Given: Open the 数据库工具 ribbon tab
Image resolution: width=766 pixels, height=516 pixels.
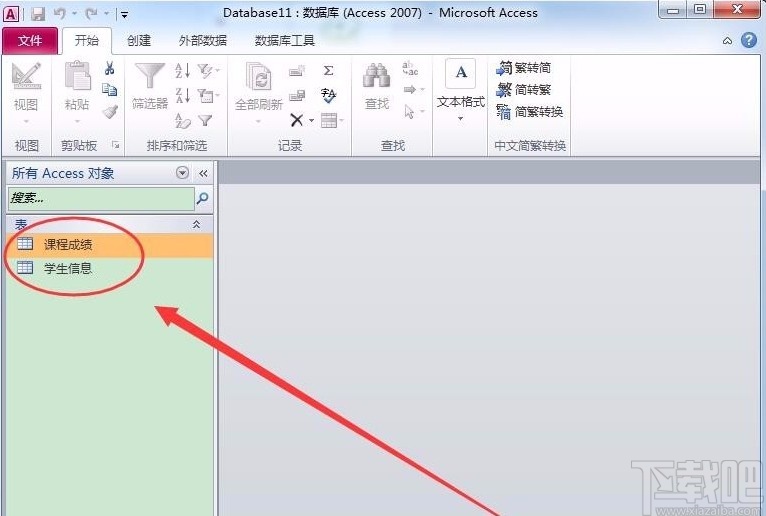Looking at the screenshot, I should pyautogui.click(x=284, y=41).
